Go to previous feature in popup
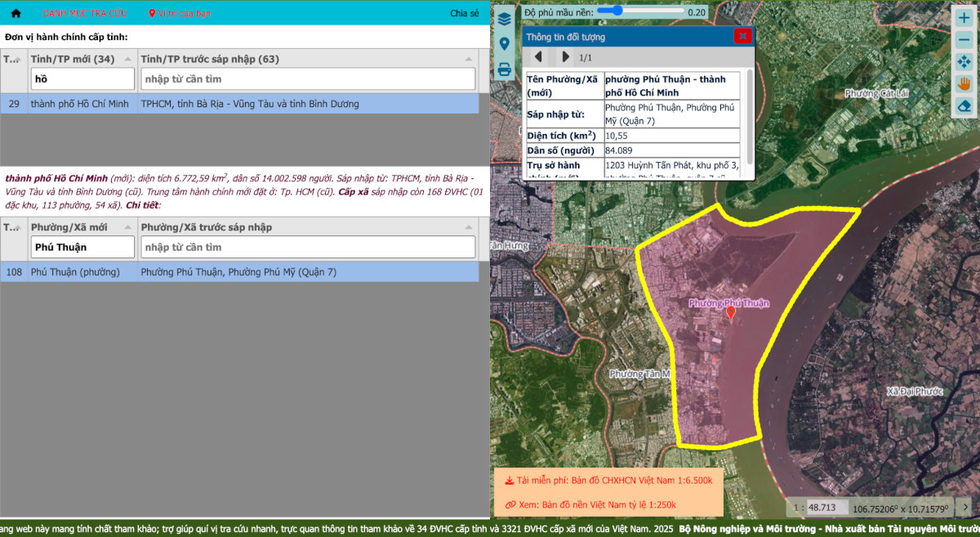 (539, 57)
